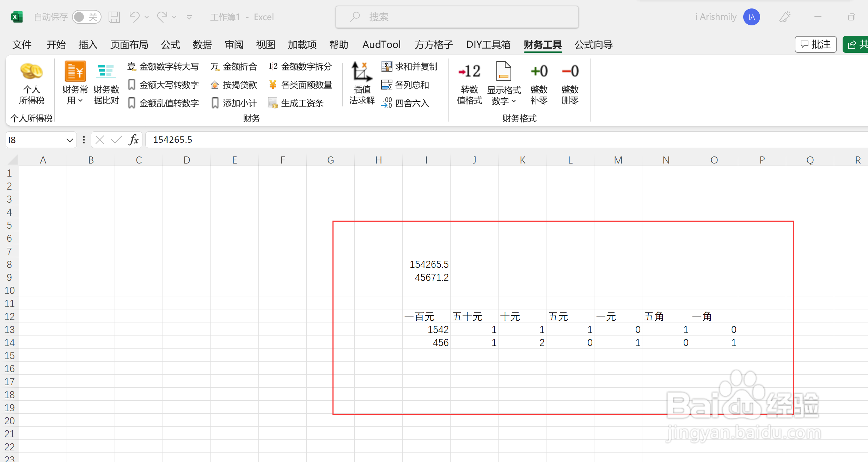This screenshot has width=868, height=462.
Task: Click the insert function fx button
Action: tap(134, 140)
